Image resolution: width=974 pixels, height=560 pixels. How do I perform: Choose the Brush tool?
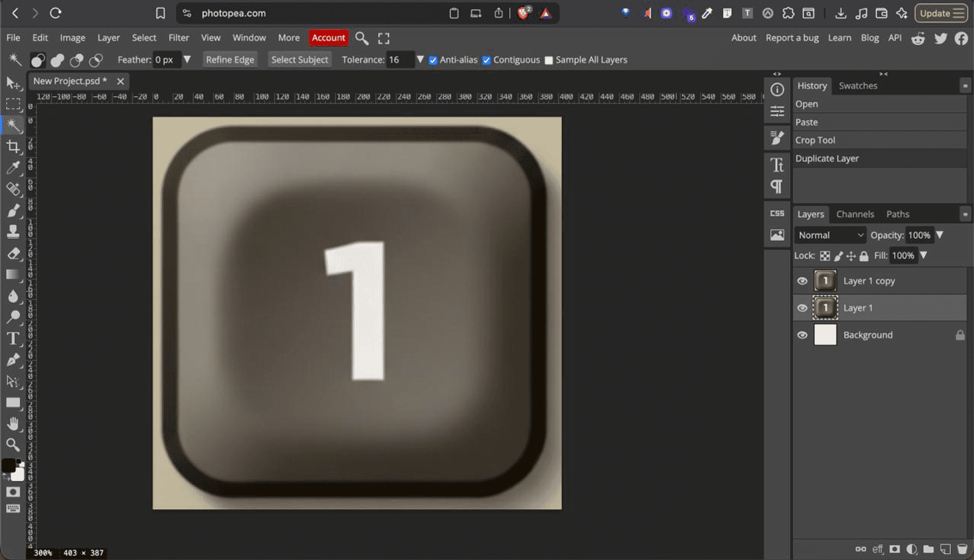tap(14, 211)
